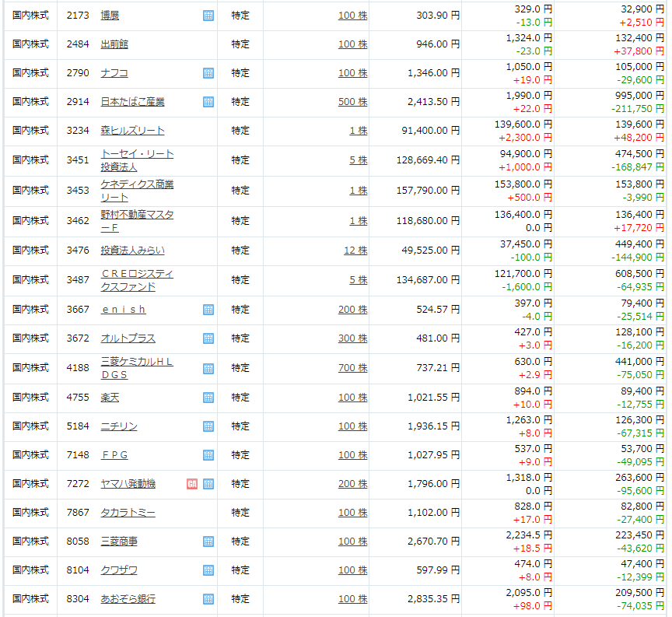Select acquisition price 91,400.00 円
The width and height of the screenshot is (672, 617).
coord(430,131)
